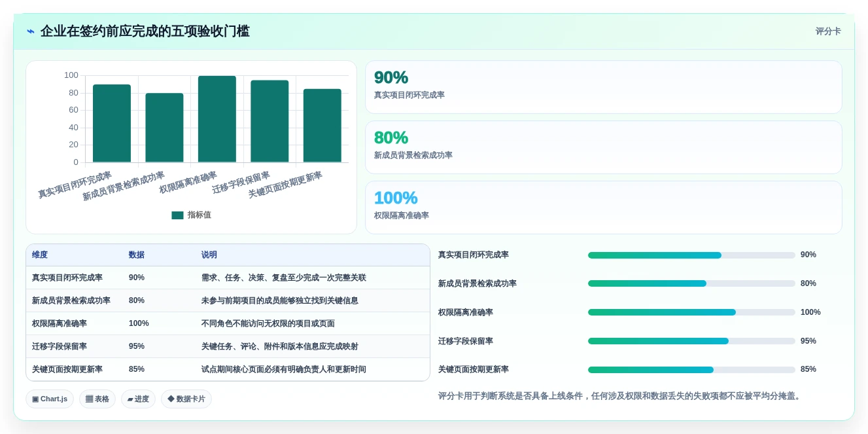The image size is (868, 434).
Task: Select table cell 新成员背景检索成功率
Action: 71,300
